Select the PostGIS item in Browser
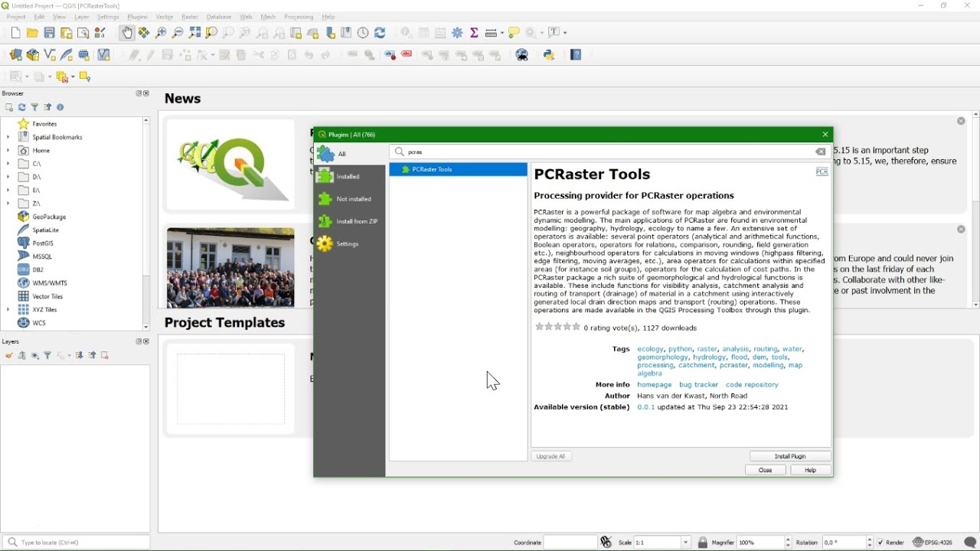This screenshot has height=551, width=980. coord(42,243)
